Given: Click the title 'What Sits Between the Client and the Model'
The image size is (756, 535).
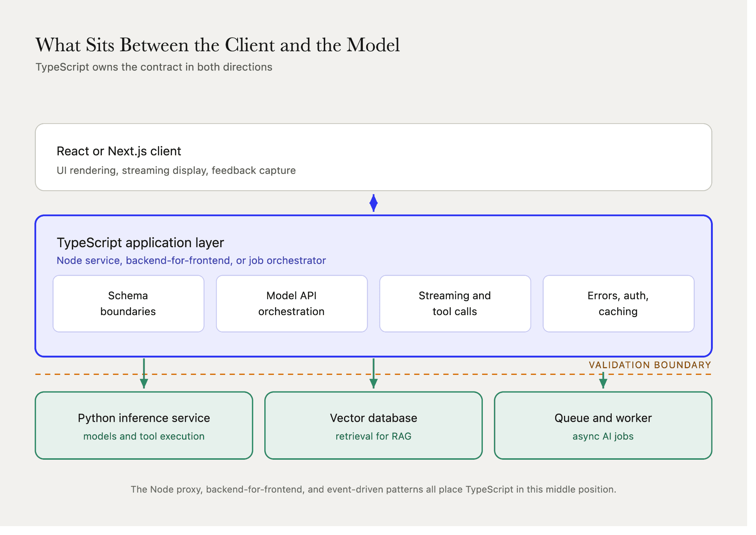Looking at the screenshot, I should pos(217,45).
